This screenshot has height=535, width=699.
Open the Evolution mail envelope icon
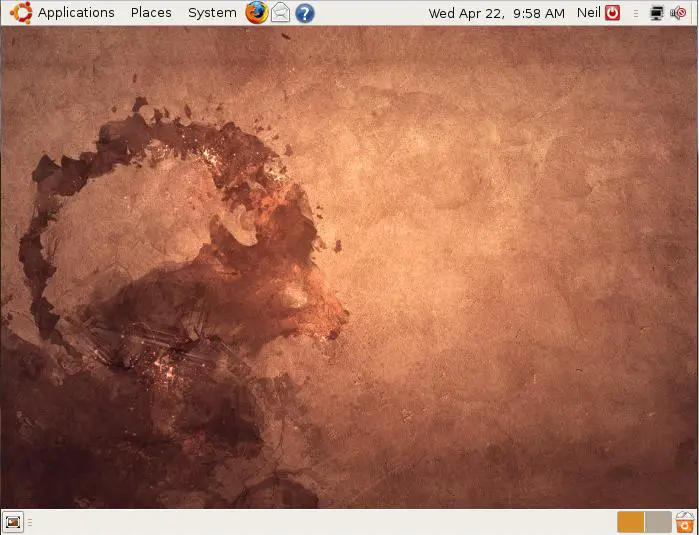[x=281, y=13]
